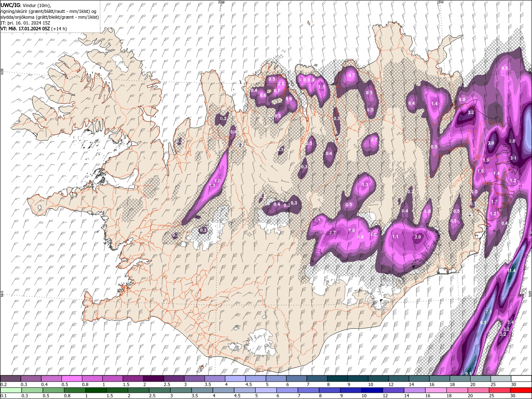Viewport: 532px width, 399px height.
Task: Click the bright red bottom-row swatch after 30
Action: click(x=521, y=390)
